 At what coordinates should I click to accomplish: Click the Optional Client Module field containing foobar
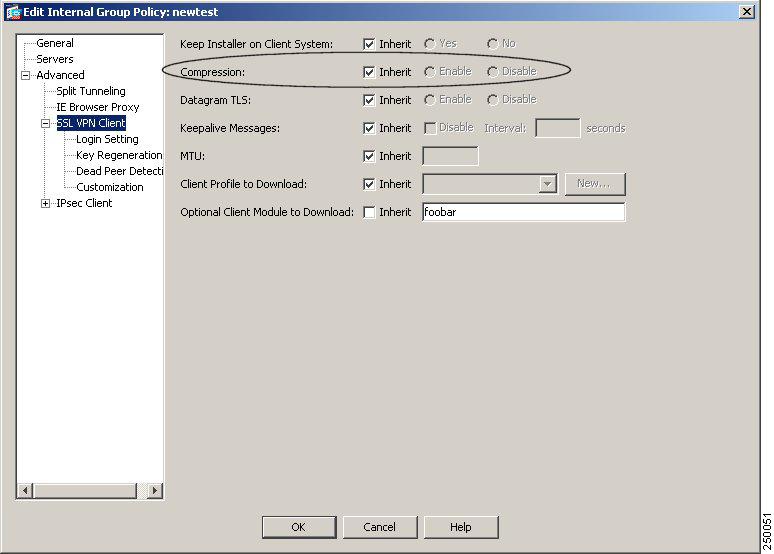pos(524,212)
